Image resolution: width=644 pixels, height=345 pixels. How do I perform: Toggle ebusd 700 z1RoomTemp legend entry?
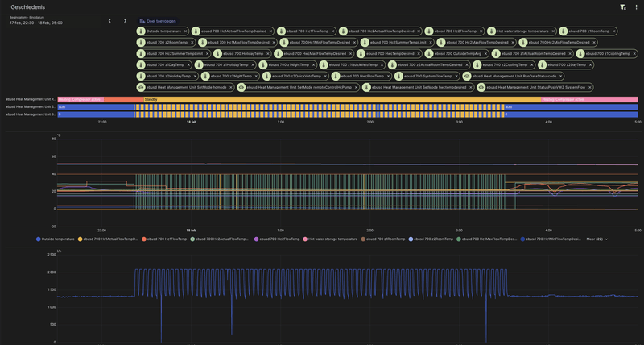tap(383, 239)
